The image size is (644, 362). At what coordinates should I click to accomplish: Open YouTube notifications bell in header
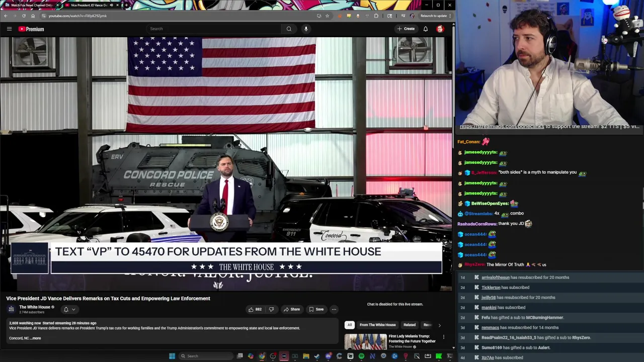[x=425, y=29]
